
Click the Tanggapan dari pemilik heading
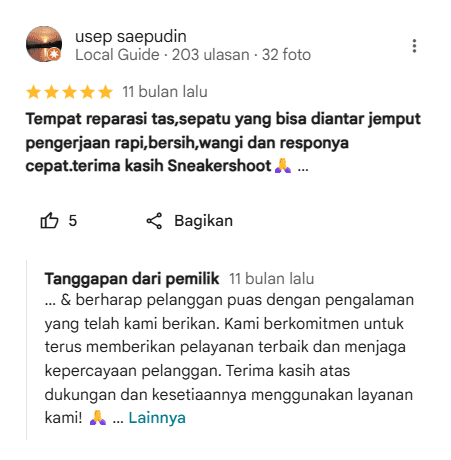pos(132,279)
